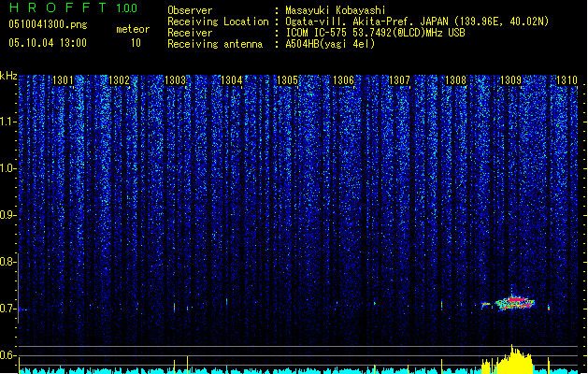Click the 1302 time marker
The image size is (588, 374).
click(119, 79)
